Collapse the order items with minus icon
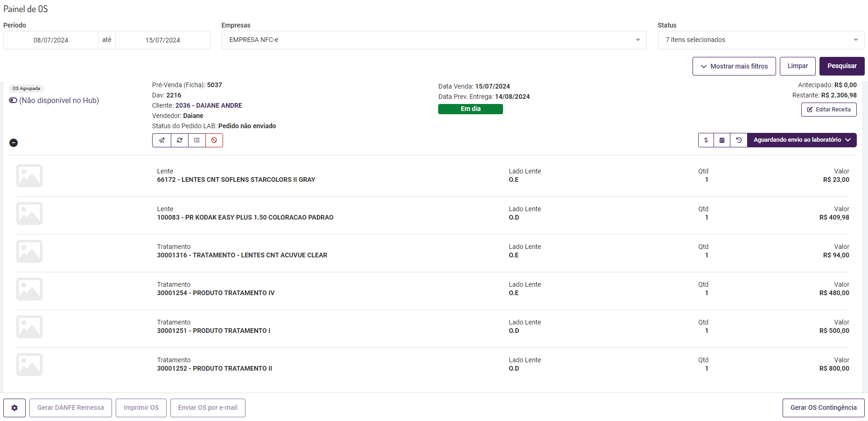Image resolution: width=868 pixels, height=421 pixels. pyautogui.click(x=14, y=143)
